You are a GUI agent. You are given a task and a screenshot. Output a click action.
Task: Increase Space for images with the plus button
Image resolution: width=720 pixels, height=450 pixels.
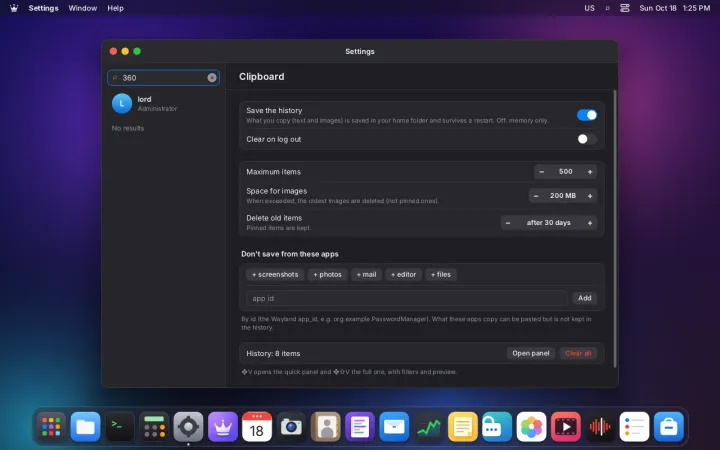(590, 196)
